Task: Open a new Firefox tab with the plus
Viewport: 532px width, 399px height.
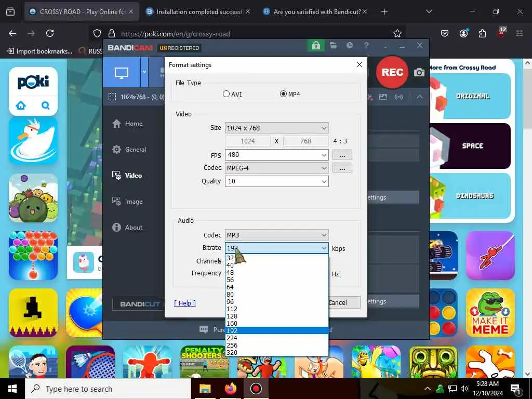Action: (x=384, y=12)
